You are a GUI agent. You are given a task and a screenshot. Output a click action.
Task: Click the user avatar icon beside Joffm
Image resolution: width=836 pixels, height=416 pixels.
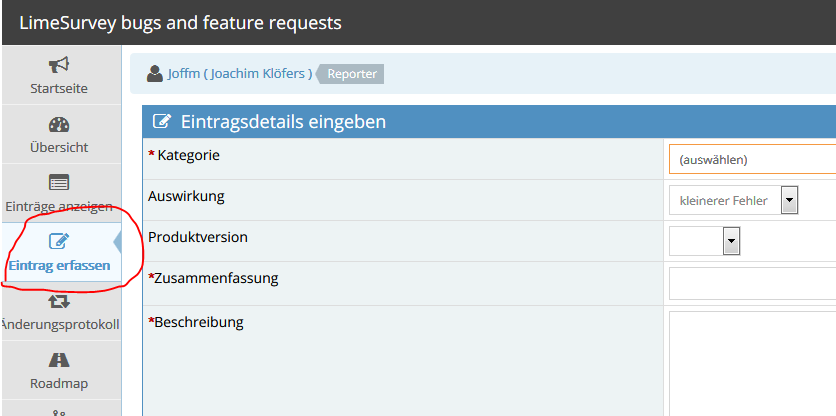(155, 73)
